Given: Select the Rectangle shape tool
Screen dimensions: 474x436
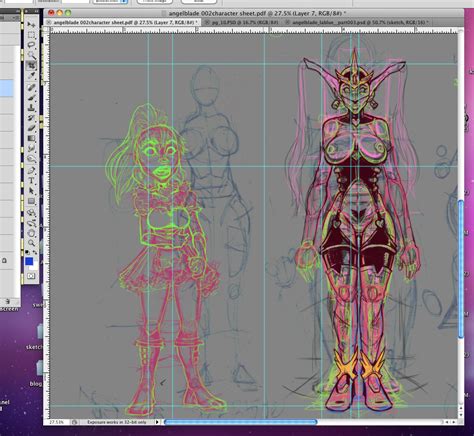Looking at the screenshot, I should click(31, 201).
